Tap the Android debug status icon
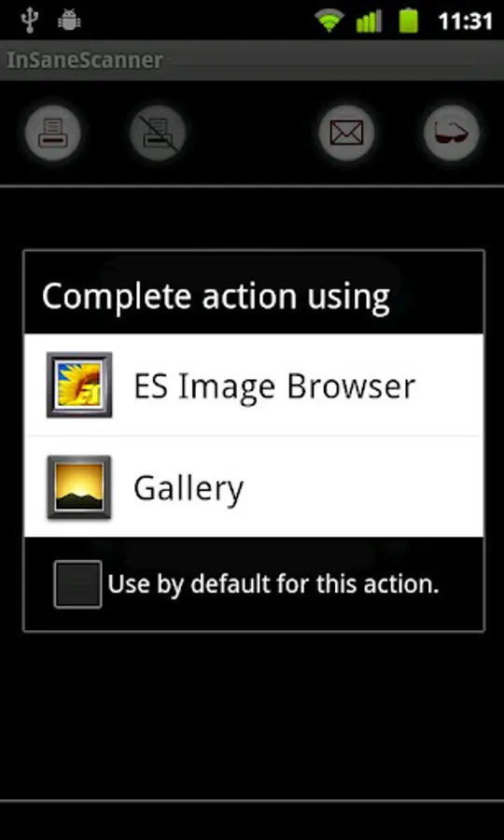Viewport: 504px width, 840px height. 69,21
